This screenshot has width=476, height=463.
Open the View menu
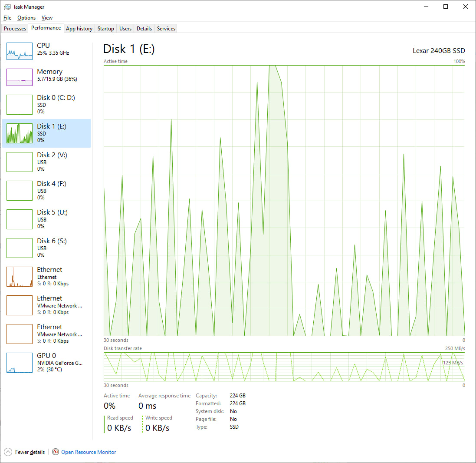(47, 18)
